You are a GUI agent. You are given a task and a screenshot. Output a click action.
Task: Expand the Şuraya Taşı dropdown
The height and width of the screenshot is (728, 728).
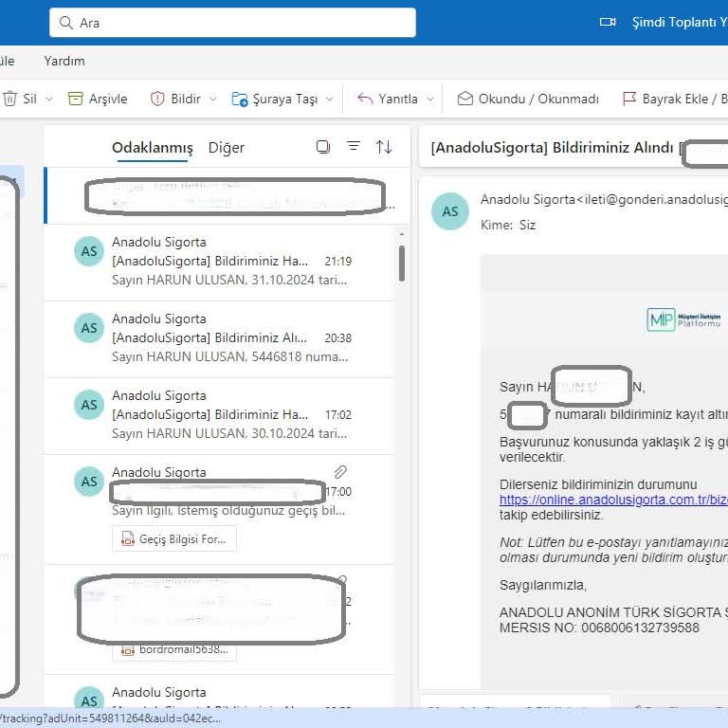[x=329, y=99]
